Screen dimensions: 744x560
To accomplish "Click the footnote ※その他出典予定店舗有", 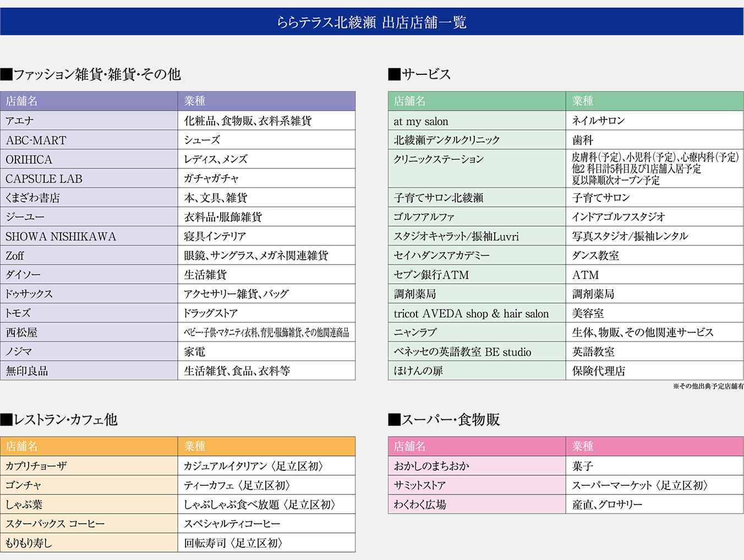I will coord(708,386).
